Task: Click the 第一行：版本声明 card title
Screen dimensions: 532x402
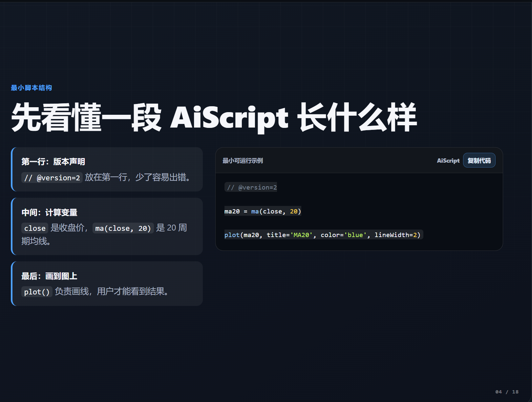Action: [x=53, y=162]
